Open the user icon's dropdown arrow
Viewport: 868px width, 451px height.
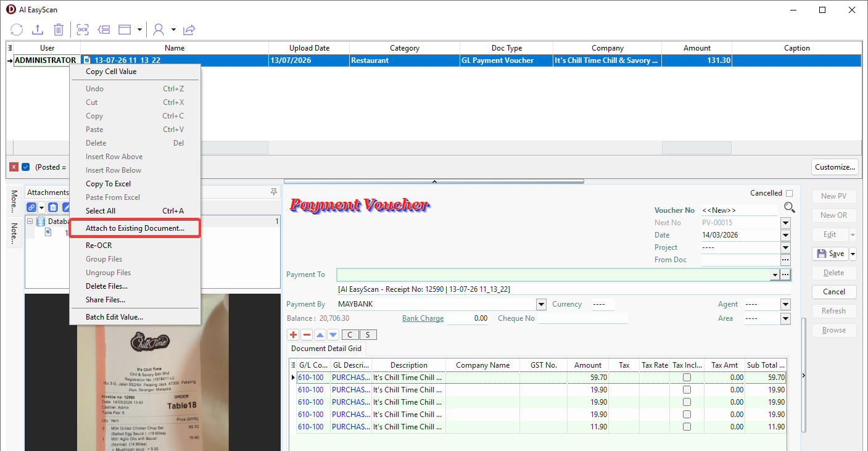pos(174,30)
